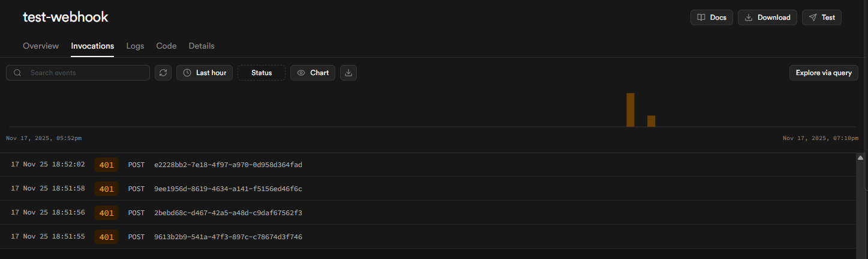Click the Download button in the header
This screenshot has height=259, width=868.
click(x=767, y=17)
